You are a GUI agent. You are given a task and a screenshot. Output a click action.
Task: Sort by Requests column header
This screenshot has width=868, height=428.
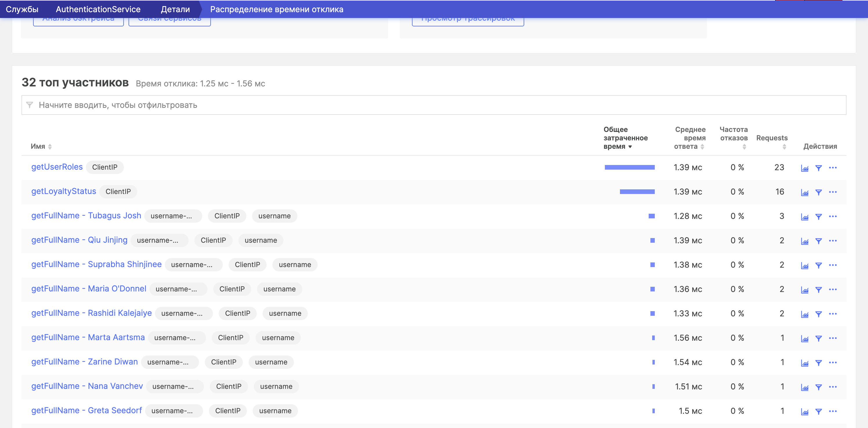pyautogui.click(x=772, y=138)
